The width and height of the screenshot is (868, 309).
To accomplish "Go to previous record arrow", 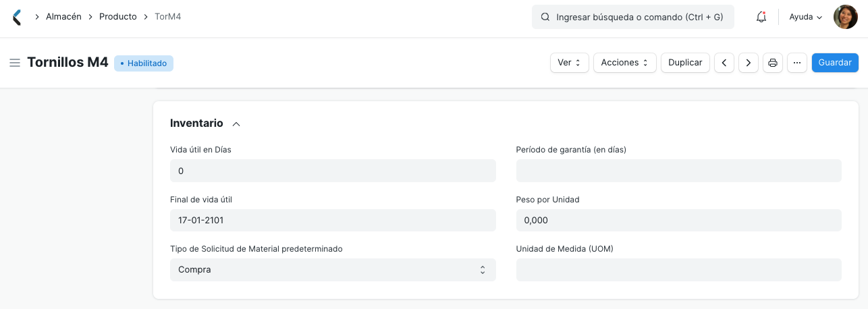I will click(724, 63).
